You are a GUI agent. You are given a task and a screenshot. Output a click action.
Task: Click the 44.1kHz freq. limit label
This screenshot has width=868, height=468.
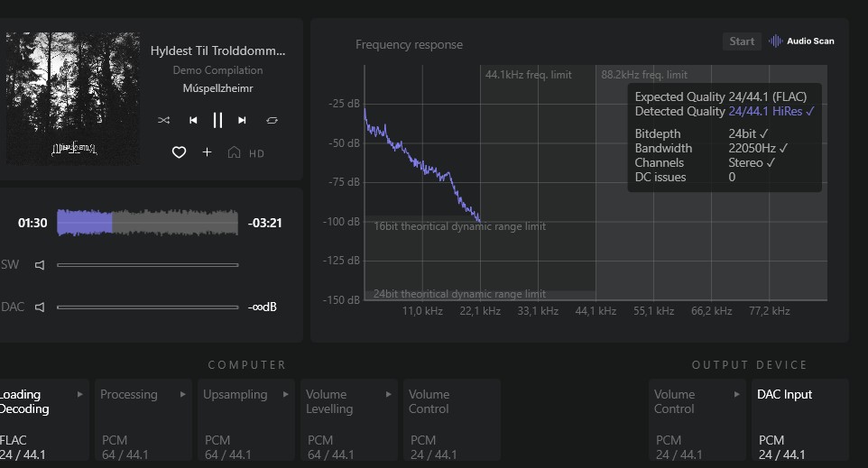tap(529, 75)
